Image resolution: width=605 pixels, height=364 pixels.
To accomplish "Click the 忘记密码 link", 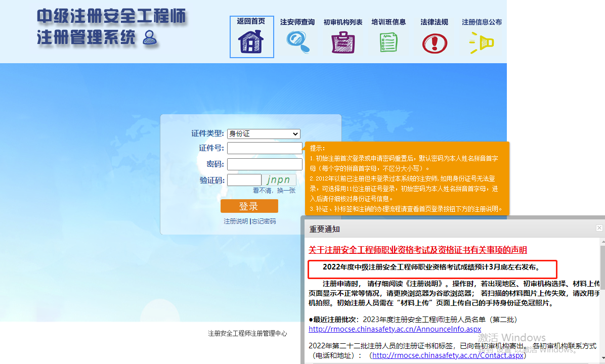I will click(264, 221).
